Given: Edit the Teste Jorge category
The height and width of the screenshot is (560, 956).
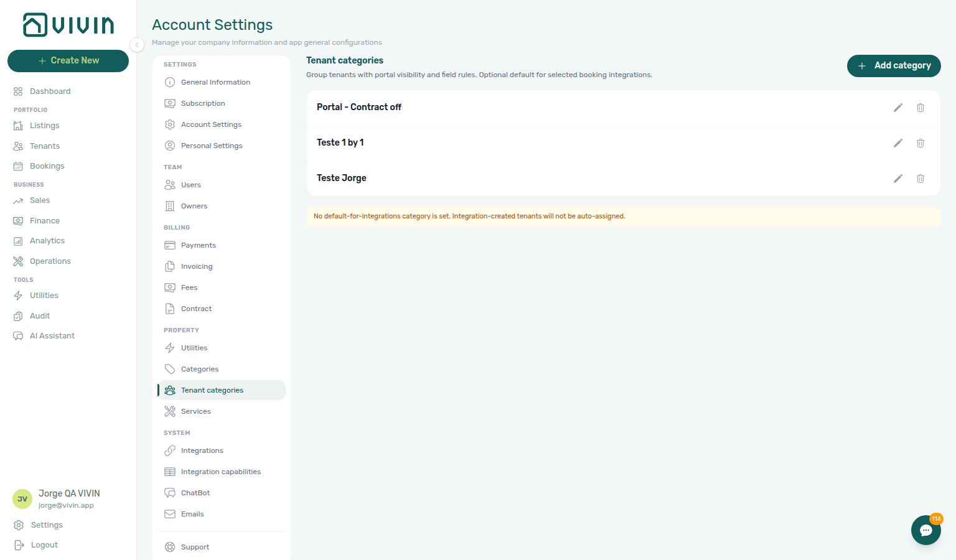Looking at the screenshot, I should [x=898, y=179].
